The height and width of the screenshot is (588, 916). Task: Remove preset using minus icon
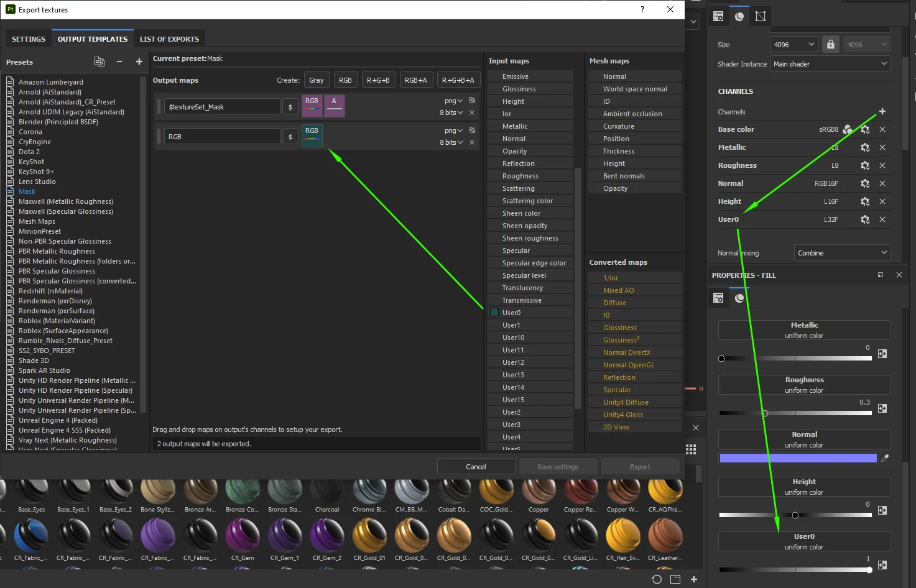tap(119, 62)
